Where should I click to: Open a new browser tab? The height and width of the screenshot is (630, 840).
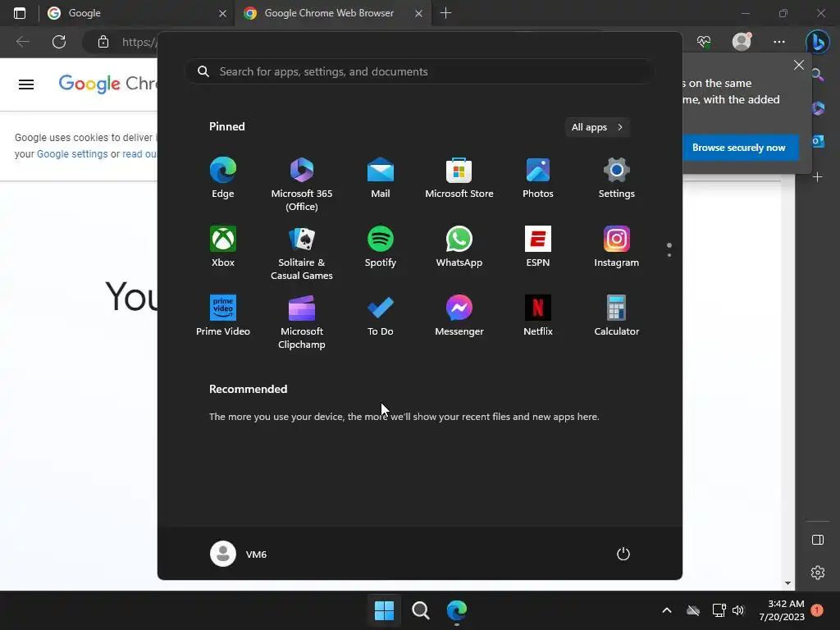point(445,13)
